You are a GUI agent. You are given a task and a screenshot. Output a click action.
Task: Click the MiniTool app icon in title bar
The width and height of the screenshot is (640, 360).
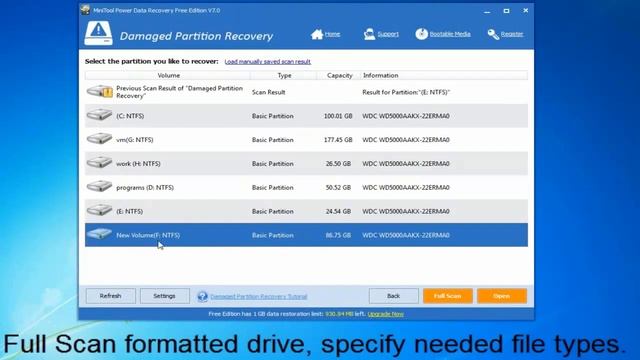click(x=85, y=10)
